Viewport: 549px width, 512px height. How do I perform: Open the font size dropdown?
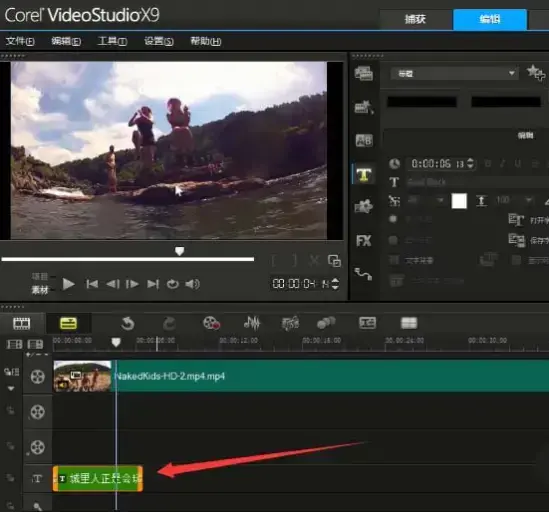[440, 200]
